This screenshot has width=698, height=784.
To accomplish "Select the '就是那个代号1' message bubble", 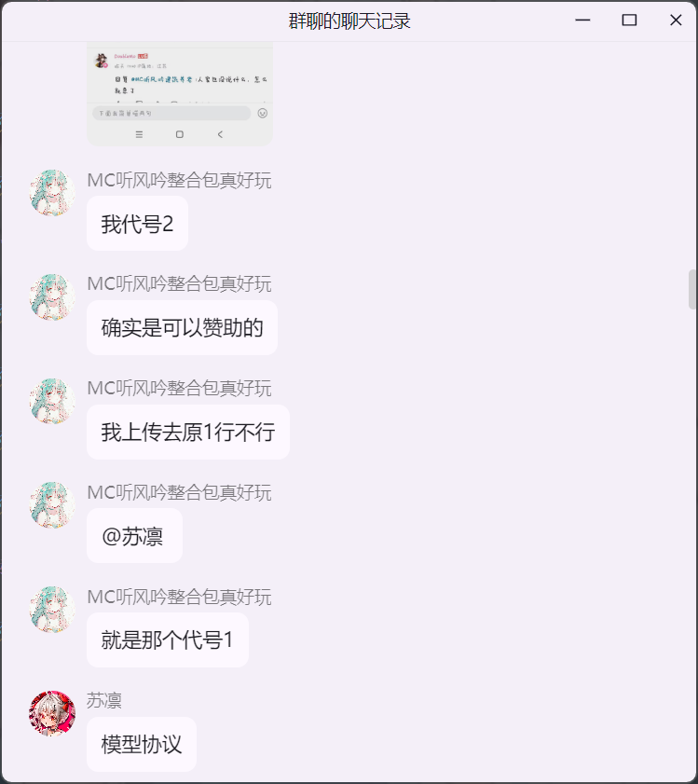I will 168,640.
